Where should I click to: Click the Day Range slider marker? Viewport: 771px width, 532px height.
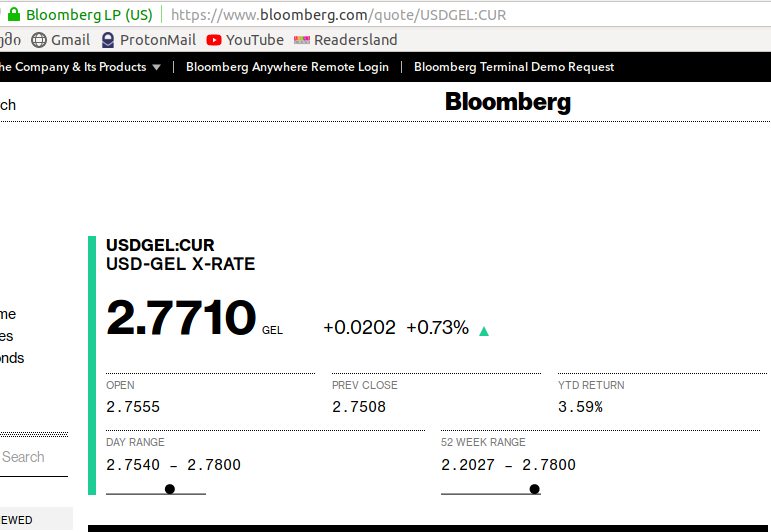click(x=170, y=489)
